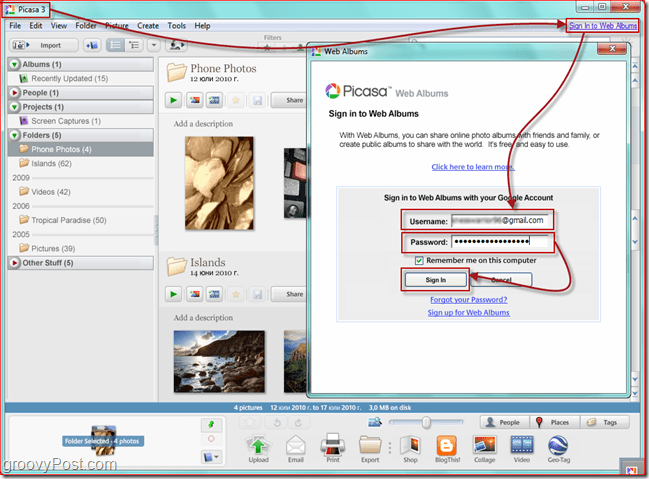
Task: Open the View menu
Action: point(59,26)
